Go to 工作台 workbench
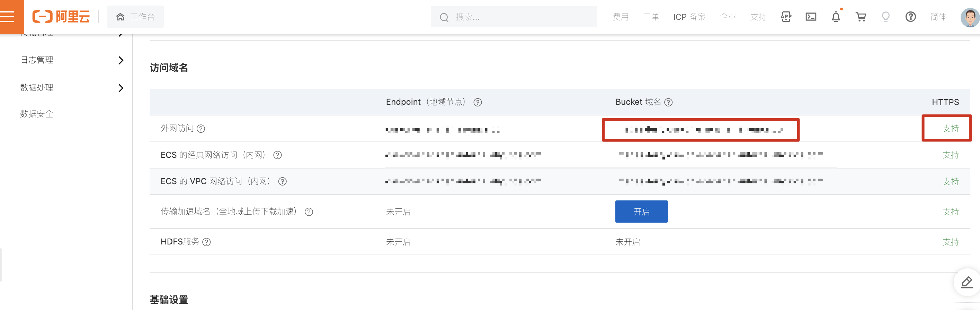Image resolution: width=980 pixels, height=310 pixels. (x=135, y=17)
